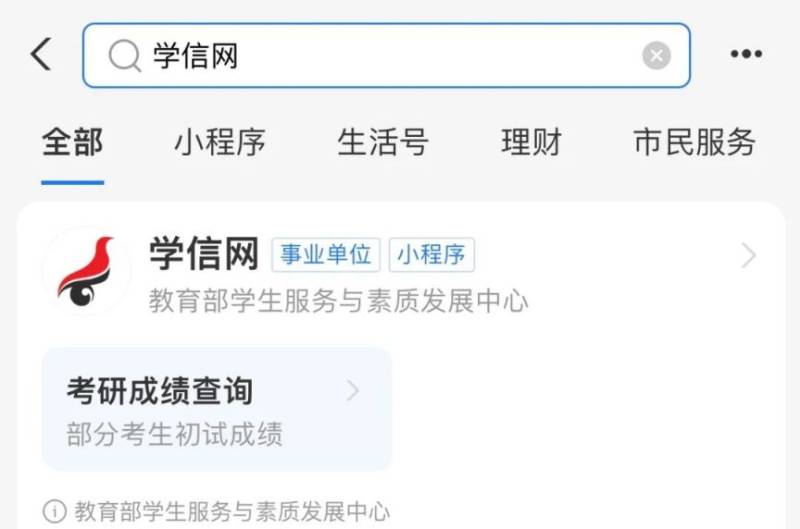Tap the 学信网 red bird logo
This screenshot has height=529, width=800.
pyautogui.click(x=87, y=270)
